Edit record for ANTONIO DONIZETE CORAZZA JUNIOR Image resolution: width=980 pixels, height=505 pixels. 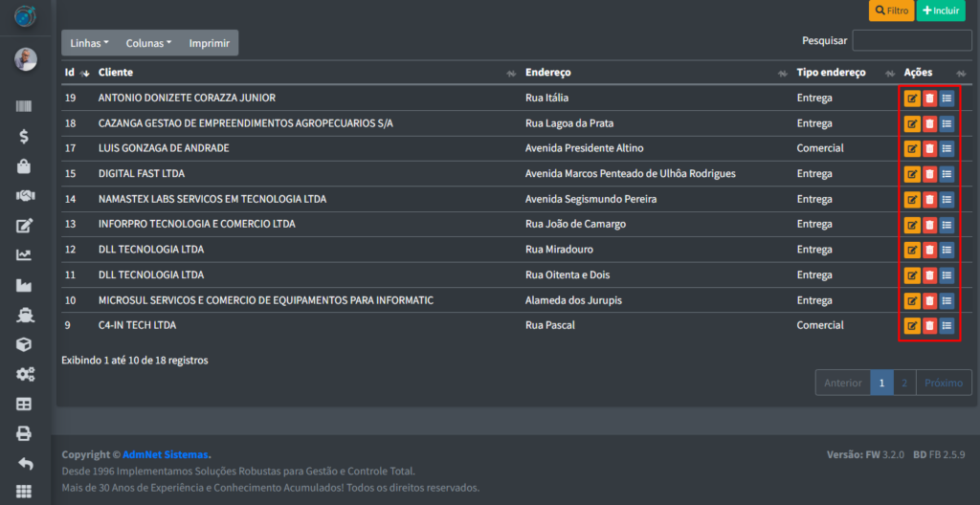click(x=912, y=99)
